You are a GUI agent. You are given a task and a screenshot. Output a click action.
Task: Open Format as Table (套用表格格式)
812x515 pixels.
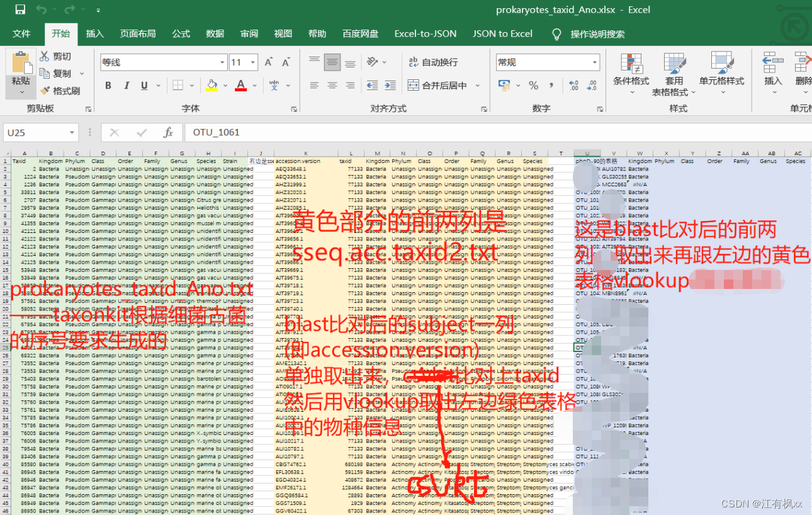point(674,74)
